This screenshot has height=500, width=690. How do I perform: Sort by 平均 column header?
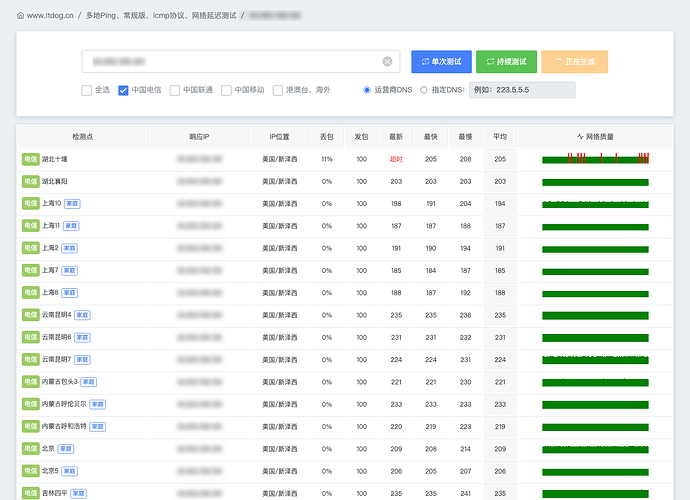coord(500,137)
